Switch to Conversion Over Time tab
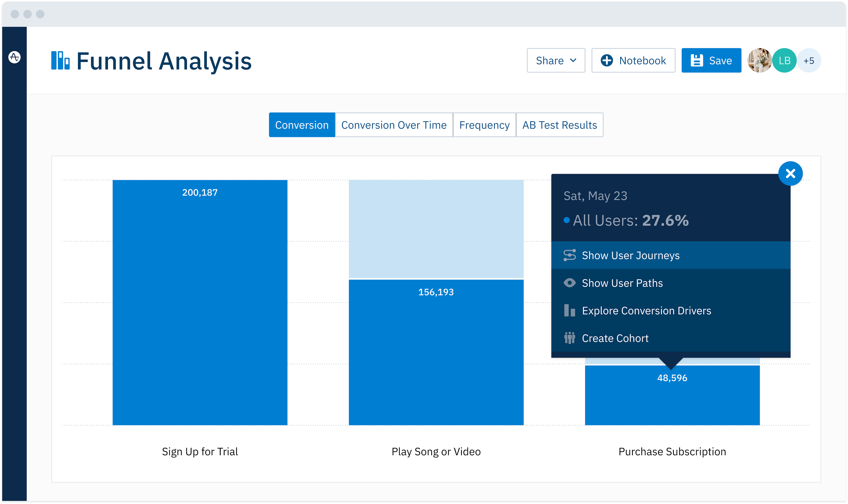The width and height of the screenshot is (848, 504). [x=393, y=125]
